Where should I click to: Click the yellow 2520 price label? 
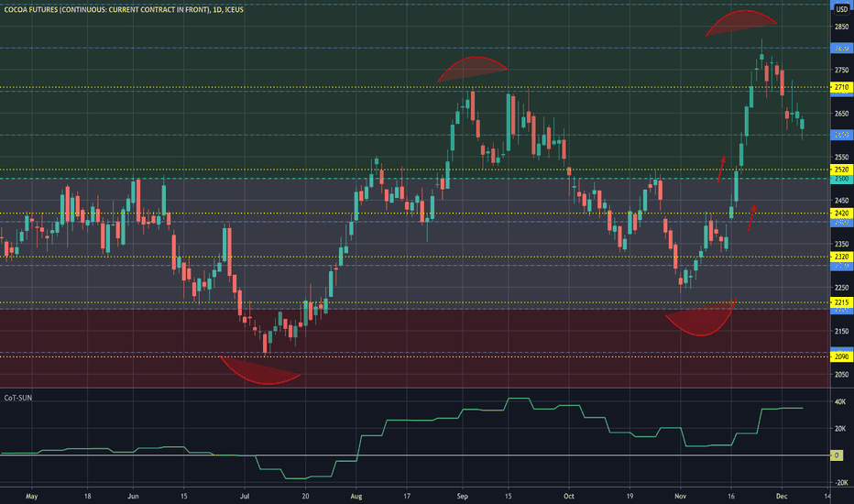(841, 170)
